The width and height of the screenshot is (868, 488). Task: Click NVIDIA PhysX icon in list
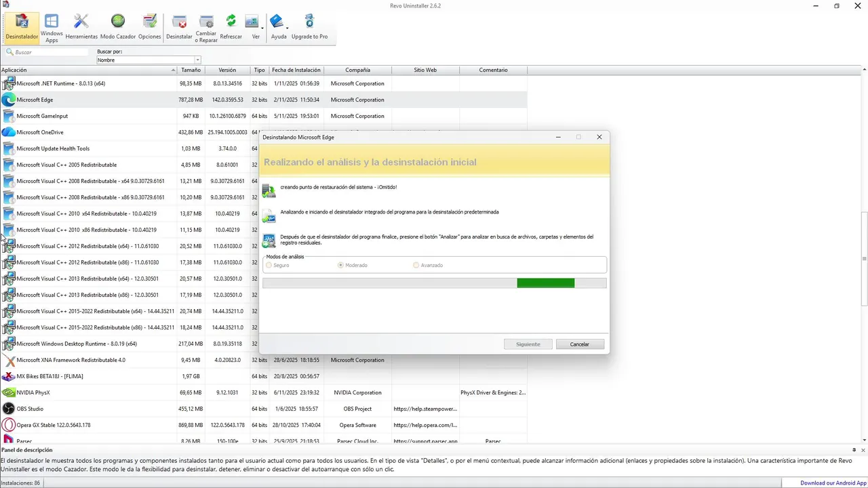click(8, 392)
